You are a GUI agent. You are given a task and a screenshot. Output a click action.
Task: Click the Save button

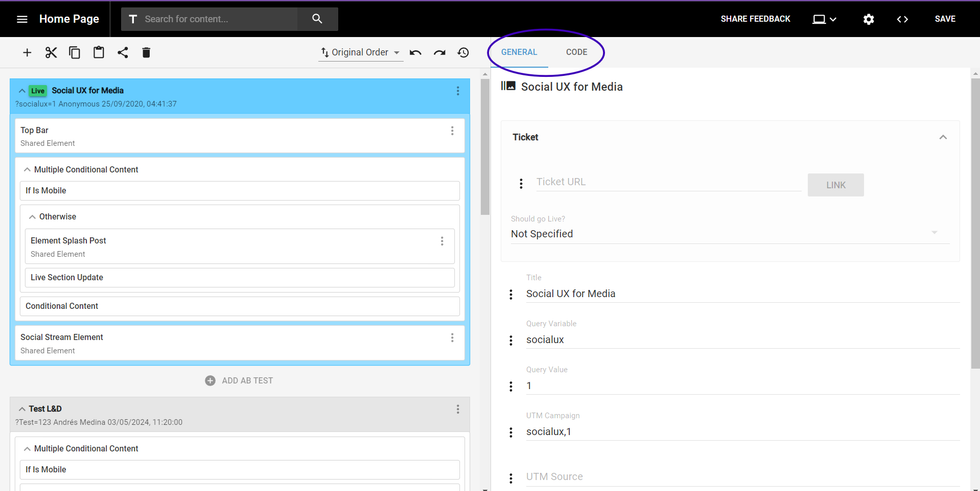[945, 19]
